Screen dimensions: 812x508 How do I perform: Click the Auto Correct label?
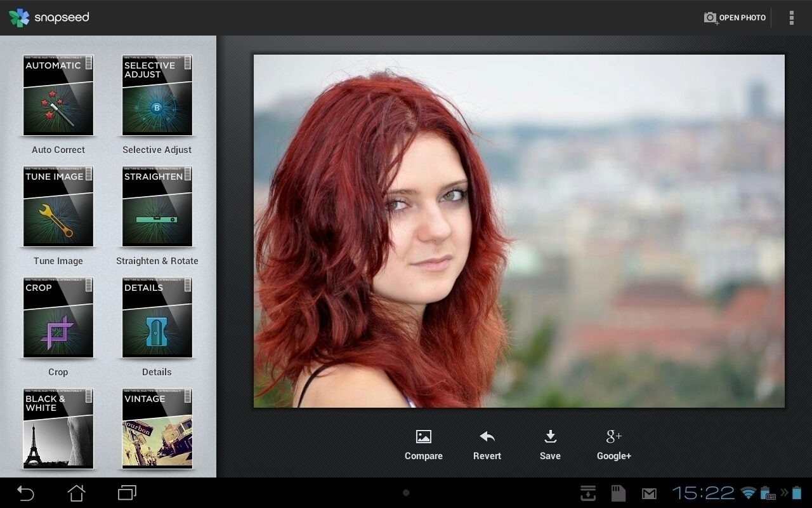58,150
